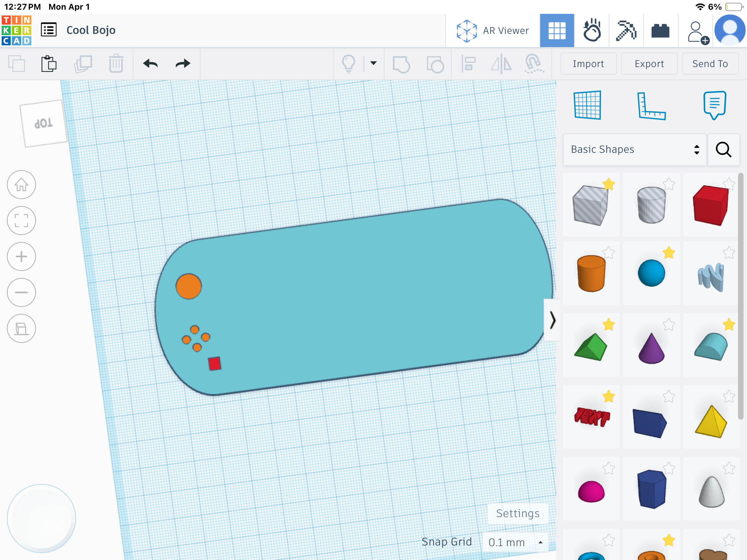Image resolution: width=747 pixels, height=560 pixels.
Task: Open the Blocks pickaxe view
Action: click(626, 30)
